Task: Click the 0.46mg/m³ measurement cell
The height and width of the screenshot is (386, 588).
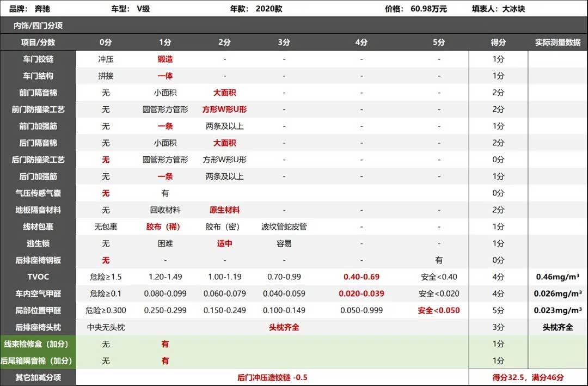Action: [x=558, y=277]
